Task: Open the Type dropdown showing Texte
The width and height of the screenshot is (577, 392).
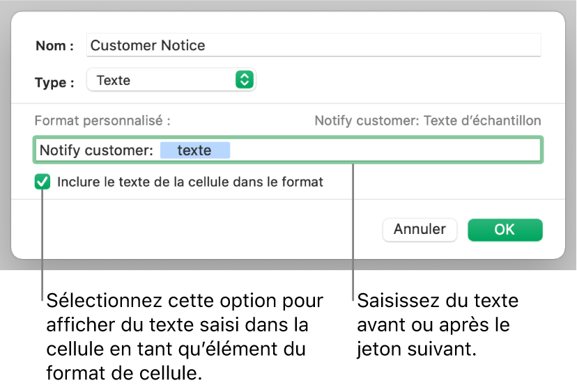Action: pos(171,80)
